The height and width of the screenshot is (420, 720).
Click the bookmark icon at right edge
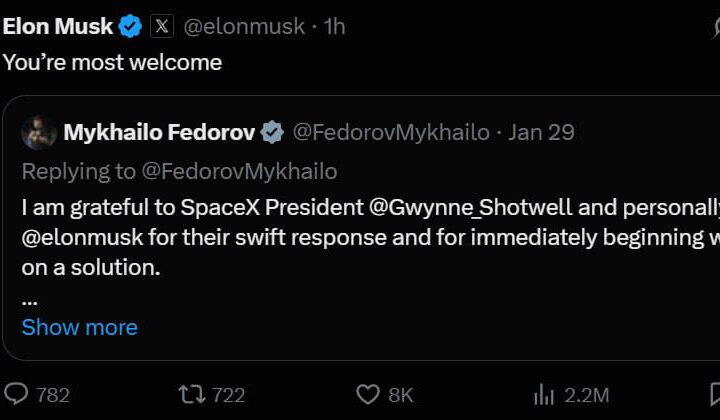[712, 394]
